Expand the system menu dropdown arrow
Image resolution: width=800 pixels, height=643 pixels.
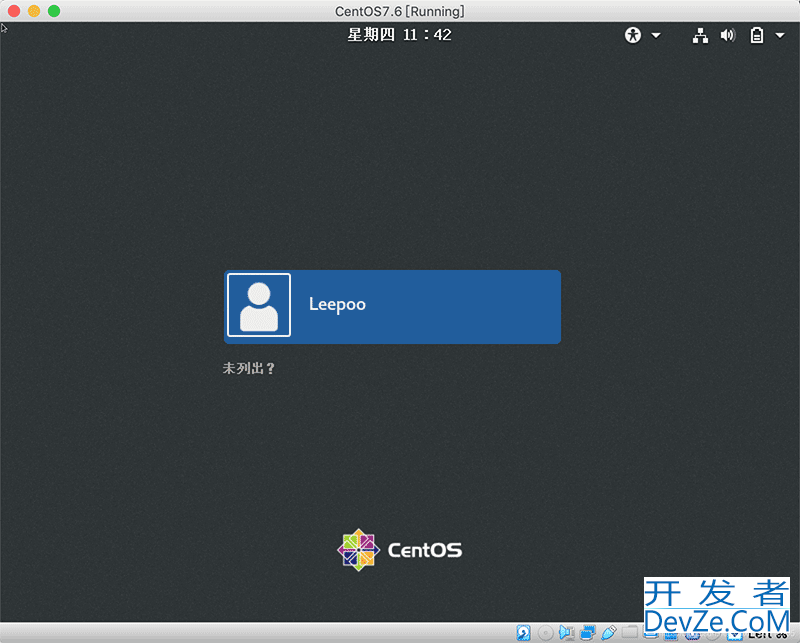780,35
